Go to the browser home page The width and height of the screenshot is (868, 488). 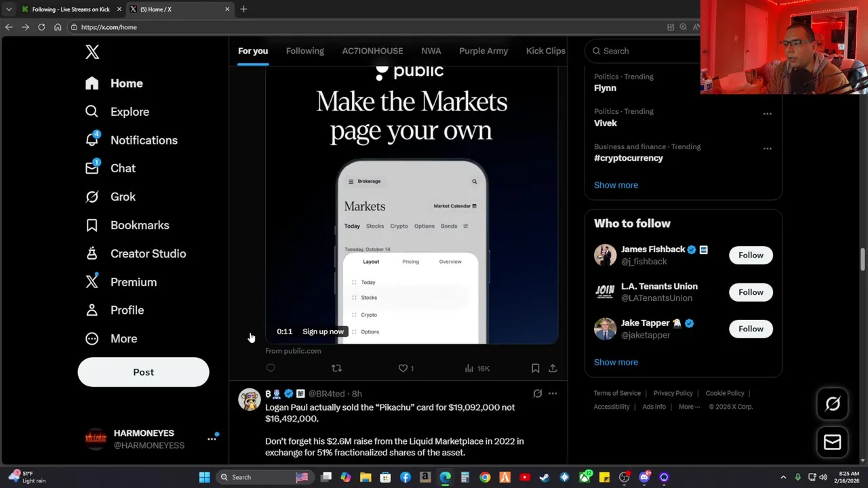click(x=58, y=27)
